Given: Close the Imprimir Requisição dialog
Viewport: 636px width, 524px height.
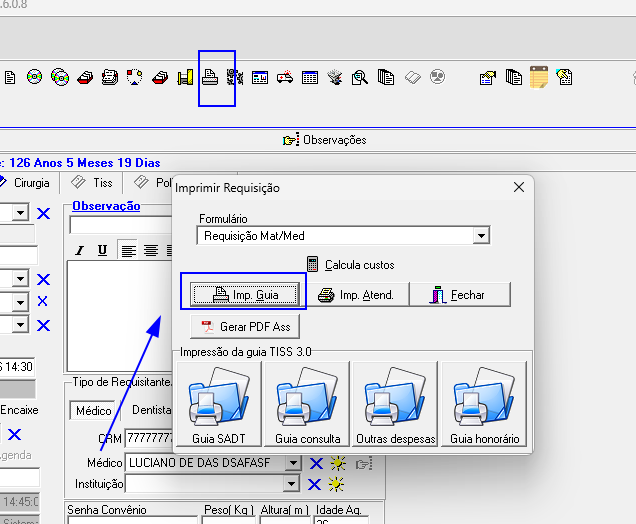Looking at the screenshot, I should 519,187.
